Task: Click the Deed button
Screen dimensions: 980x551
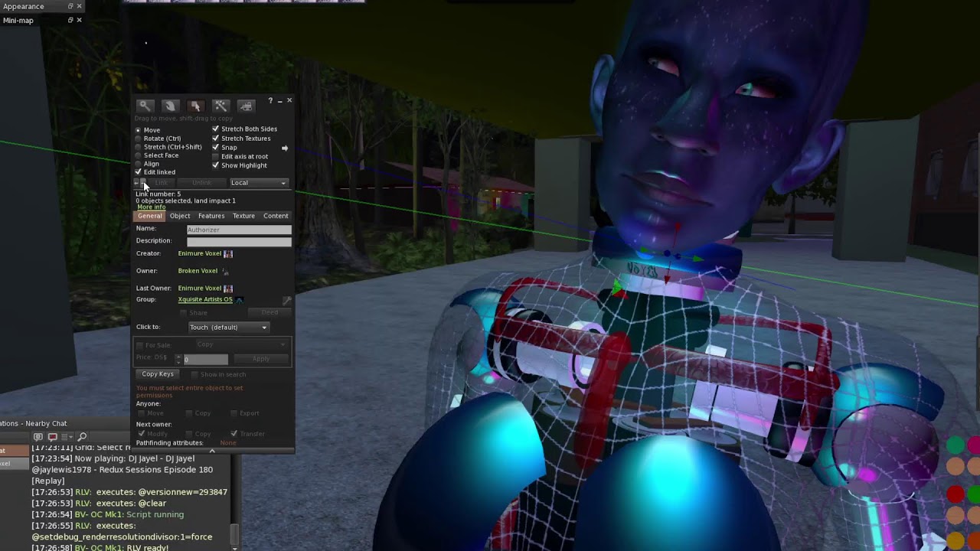Action: click(269, 313)
